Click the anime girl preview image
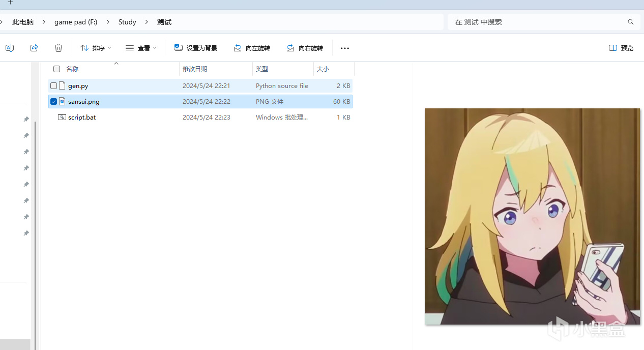 tap(532, 216)
